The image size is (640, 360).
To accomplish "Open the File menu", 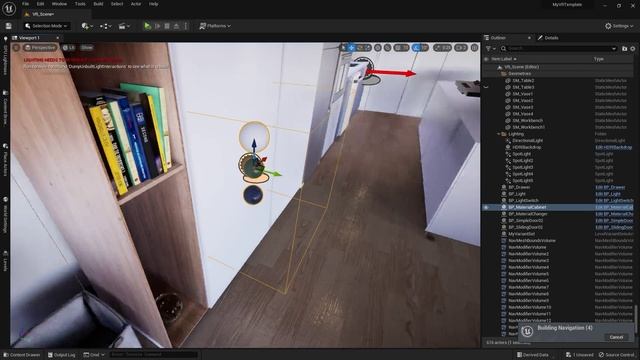I will [25, 4].
